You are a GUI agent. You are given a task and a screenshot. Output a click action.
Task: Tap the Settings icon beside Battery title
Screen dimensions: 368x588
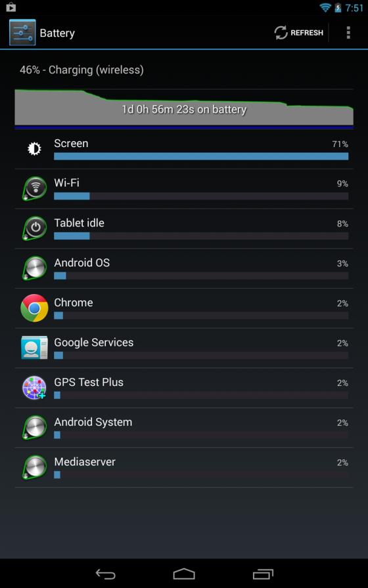point(22,33)
